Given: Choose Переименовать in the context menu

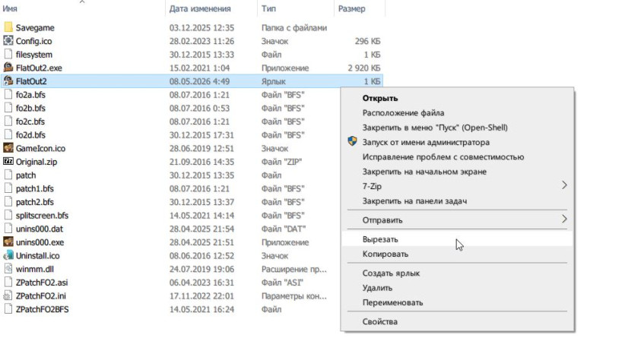Looking at the screenshot, I should [x=392, y=303].
